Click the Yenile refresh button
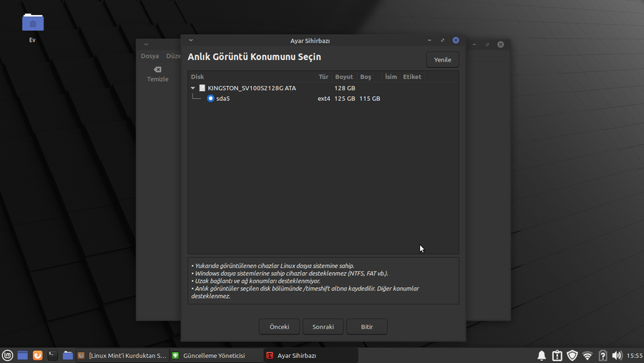This screenshot has height=363, width=644. pyautogui.click(x=442, y=59)
